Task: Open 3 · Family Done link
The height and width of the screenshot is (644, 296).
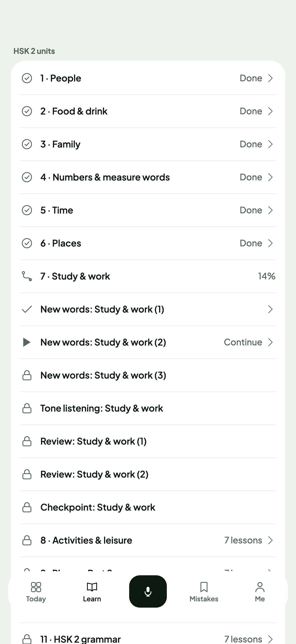Action: coord(251,144)
